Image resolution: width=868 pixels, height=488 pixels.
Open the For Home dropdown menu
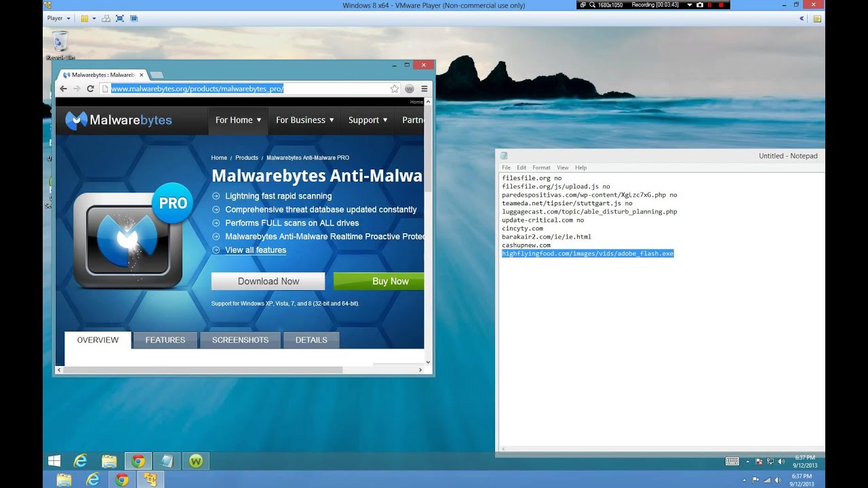[x=238, y=120]
